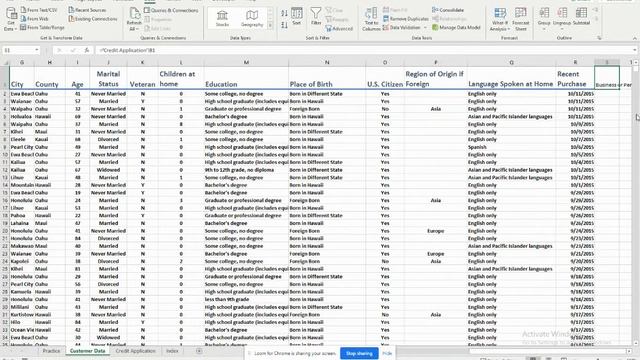The height and width of the screenshot is (360, 640).
Task: Select the Education header cell
Action: point(246,78)
